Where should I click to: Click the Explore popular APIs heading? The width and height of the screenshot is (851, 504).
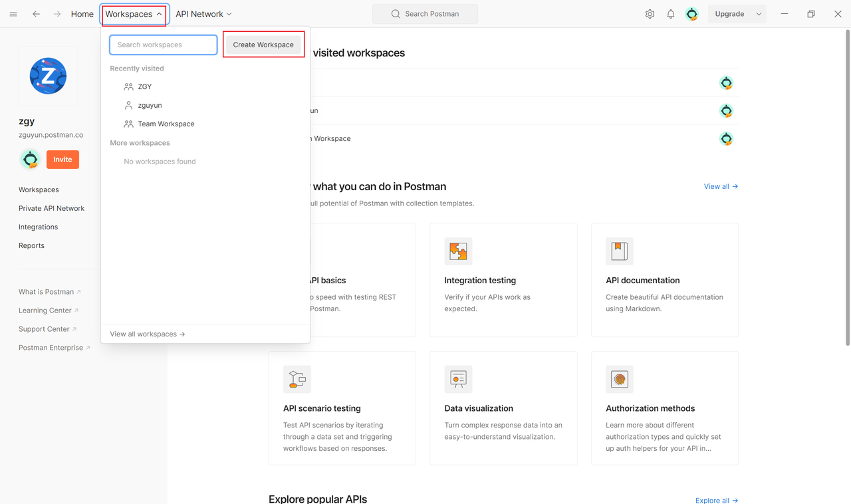point(318,499)
